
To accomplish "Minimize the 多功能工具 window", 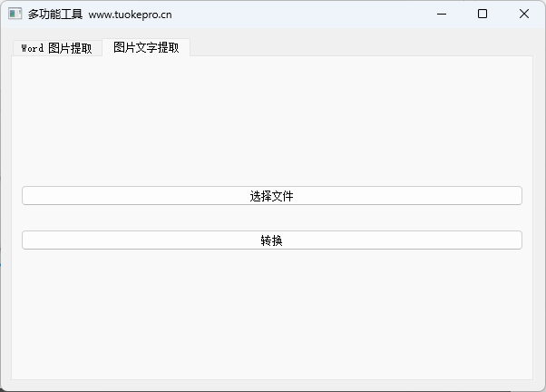I will [442, 14].
